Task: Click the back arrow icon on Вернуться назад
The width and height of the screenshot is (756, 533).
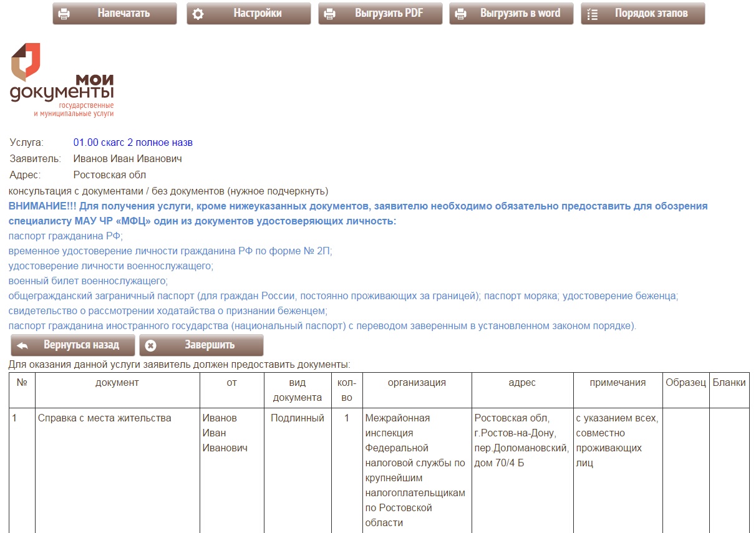Action: point(22,345)
